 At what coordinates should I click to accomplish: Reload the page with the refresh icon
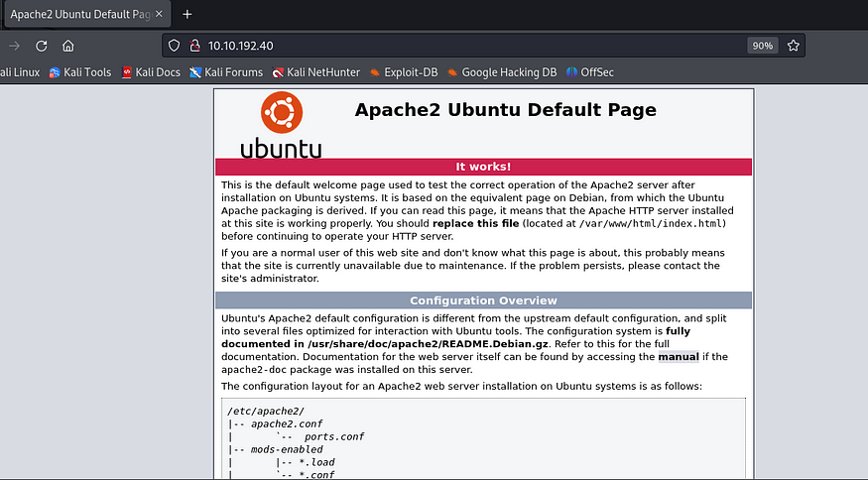(x=42, y=46)
